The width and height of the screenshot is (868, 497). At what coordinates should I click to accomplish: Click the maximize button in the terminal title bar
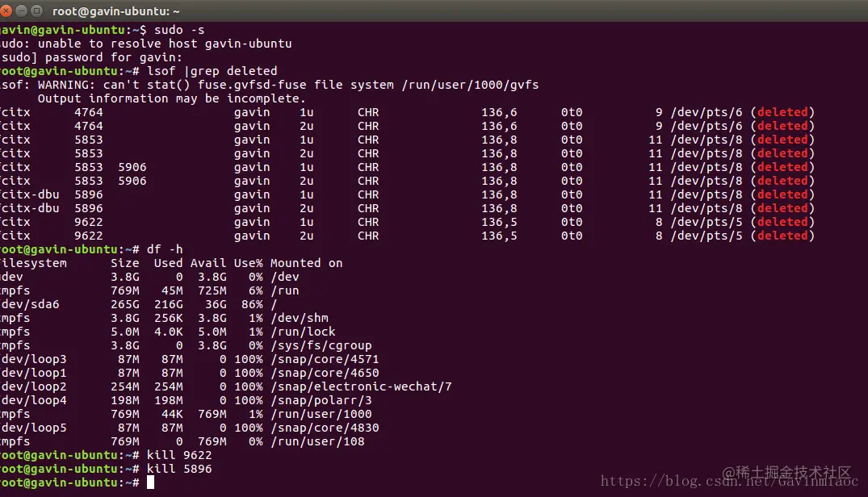(x=37, y=10)
